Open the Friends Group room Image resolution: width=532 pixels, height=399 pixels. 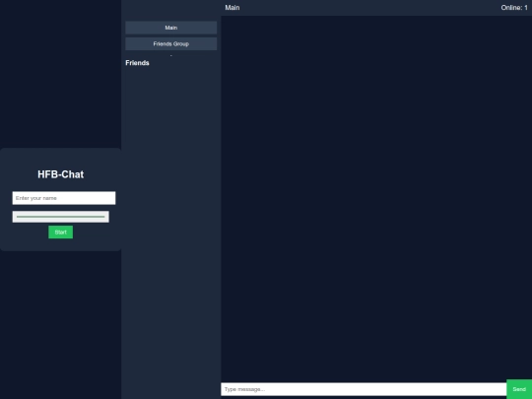pos(171,43)
